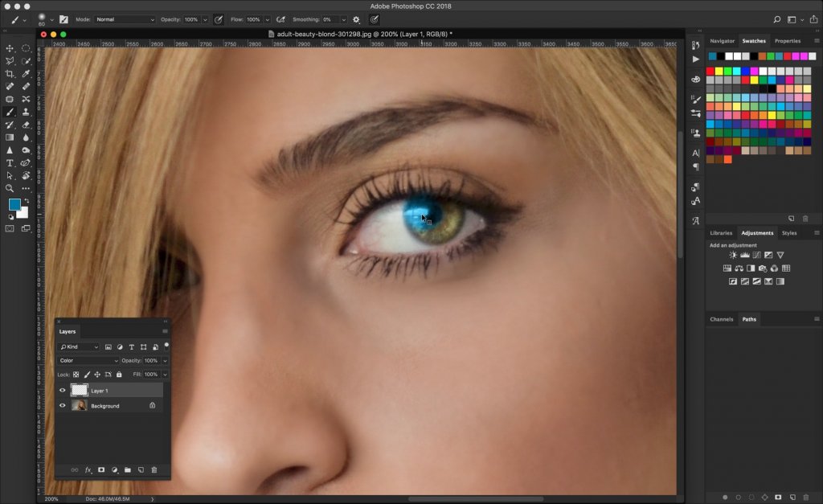Lock transparent pixels for Layer 1
The image size is (823, 504).
pos(76,374)
